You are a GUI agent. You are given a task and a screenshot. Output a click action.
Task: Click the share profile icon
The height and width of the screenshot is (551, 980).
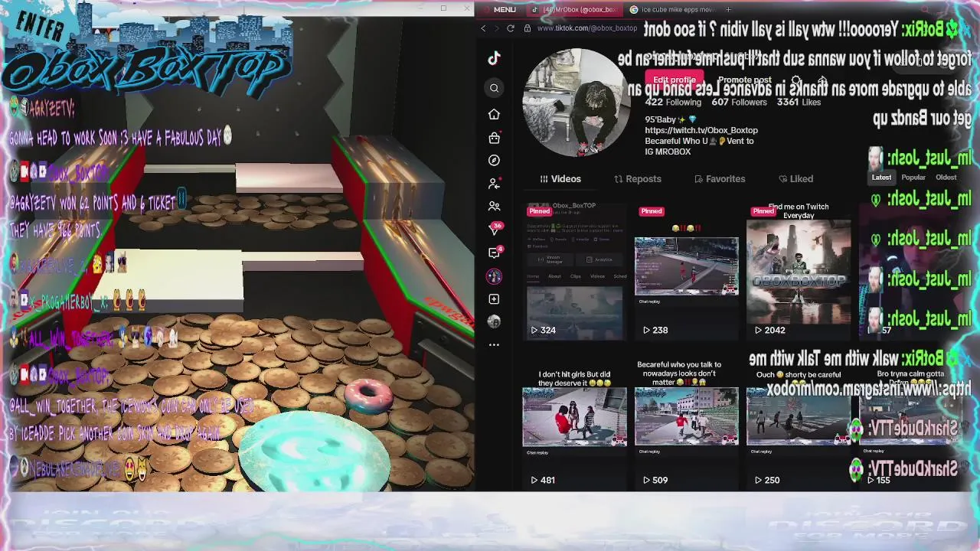(822, 80)
